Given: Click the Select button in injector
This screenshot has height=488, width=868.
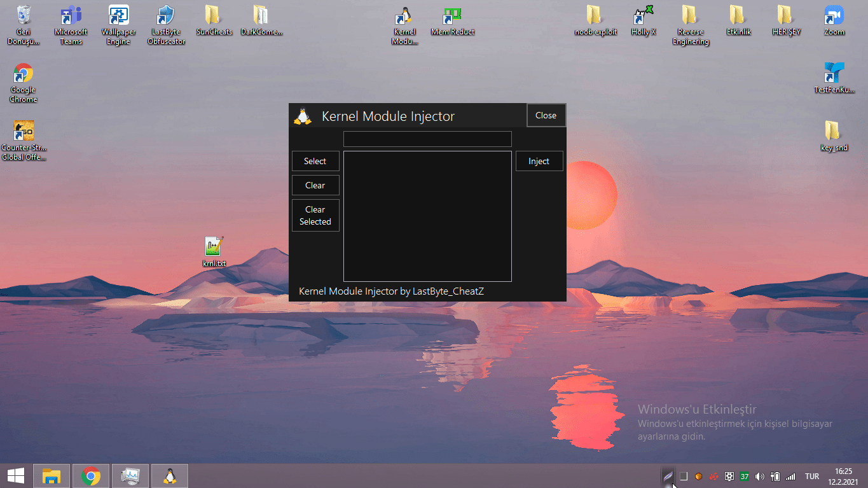Looking at the screenshot, I should pos(315,161).
